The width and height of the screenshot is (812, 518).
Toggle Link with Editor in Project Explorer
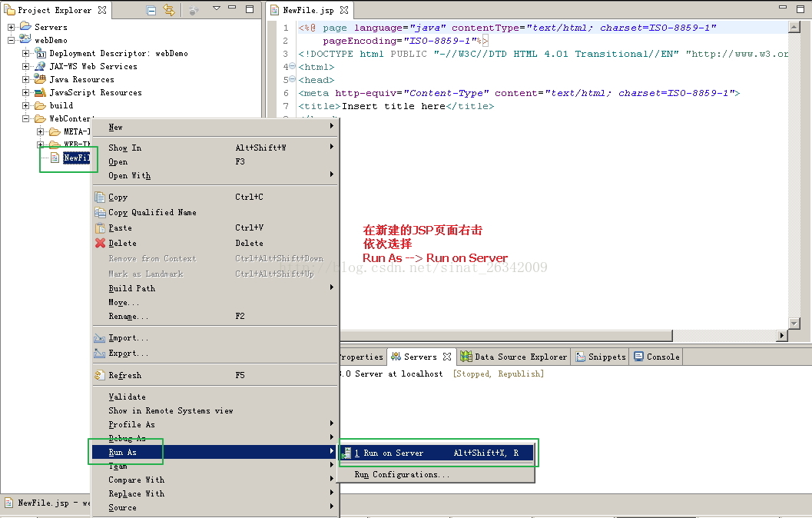169,10
